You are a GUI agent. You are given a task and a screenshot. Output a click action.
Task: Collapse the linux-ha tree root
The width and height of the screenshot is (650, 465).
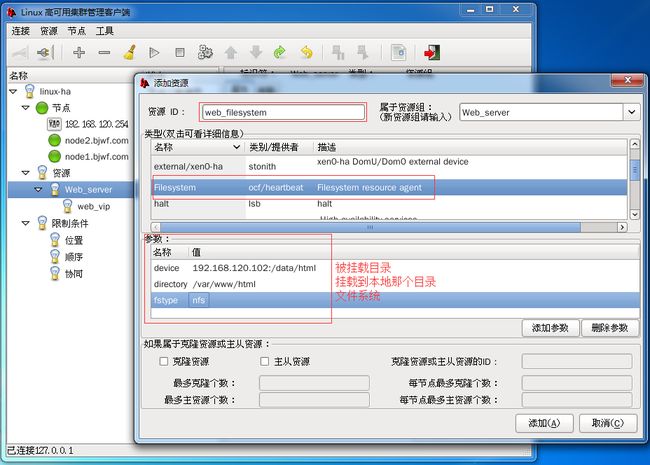[13, 91]
